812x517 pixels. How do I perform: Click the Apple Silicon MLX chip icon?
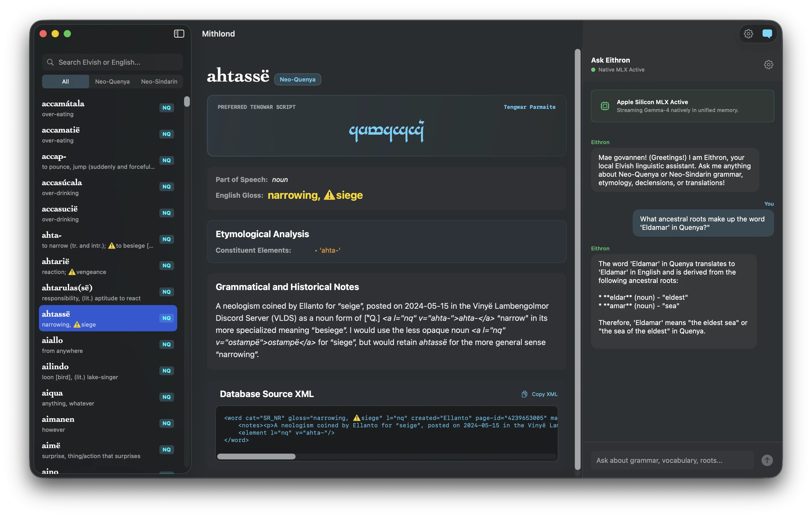coord(605,106)
